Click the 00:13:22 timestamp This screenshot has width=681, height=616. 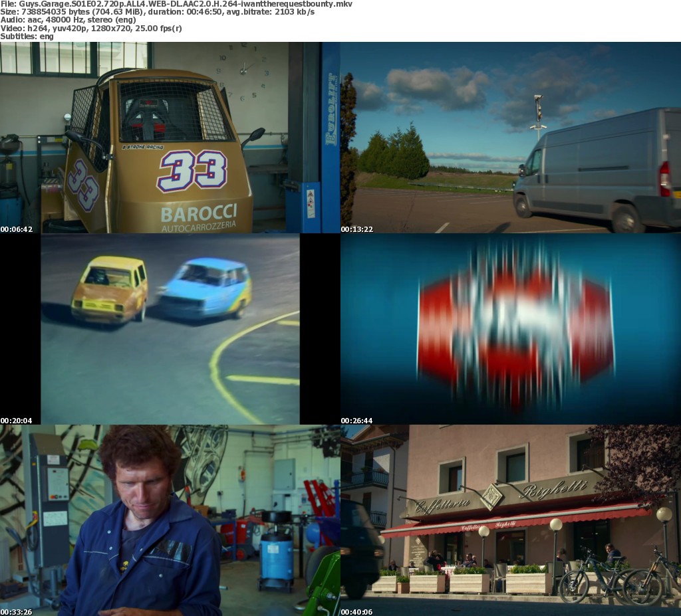click(x=356, y=229)
